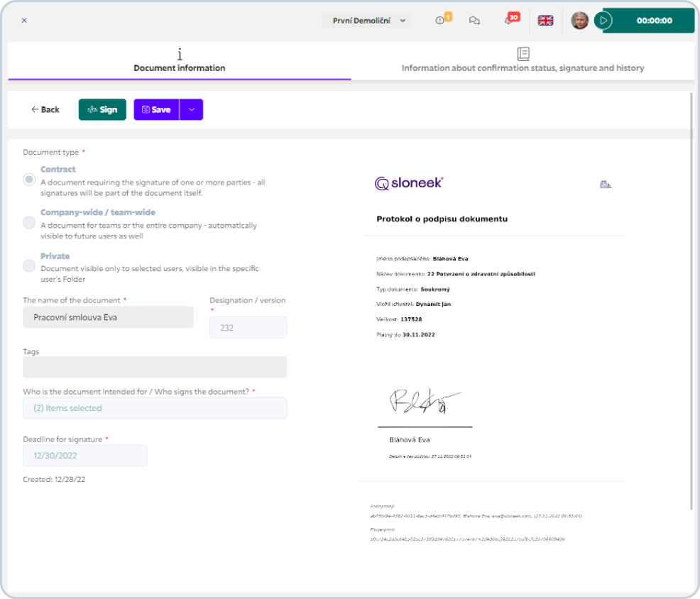This screenshot has width=700, height=599.
Task: Open the notifications bell with red badge
Action: click(512, 19)
